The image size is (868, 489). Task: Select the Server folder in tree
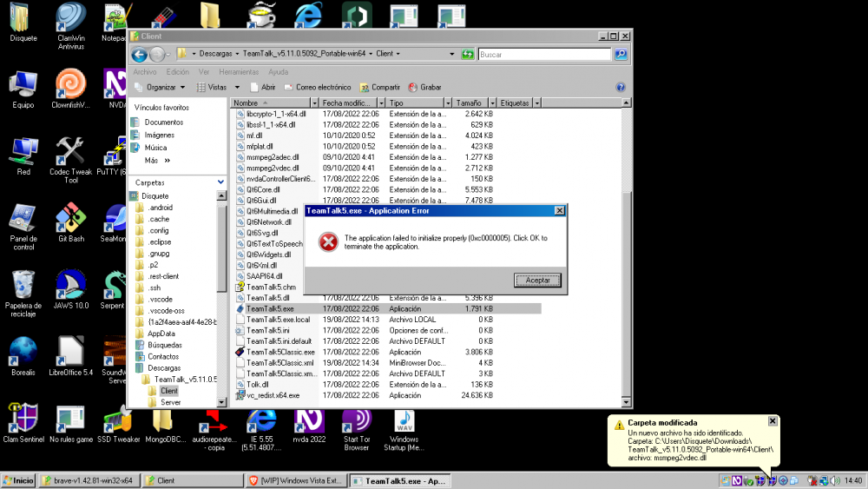(170, 402)
